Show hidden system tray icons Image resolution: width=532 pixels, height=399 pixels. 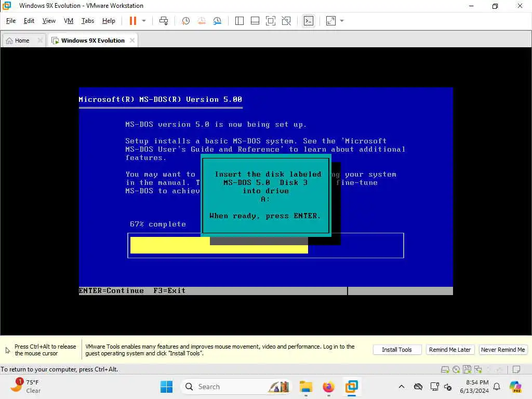(402, 387)
